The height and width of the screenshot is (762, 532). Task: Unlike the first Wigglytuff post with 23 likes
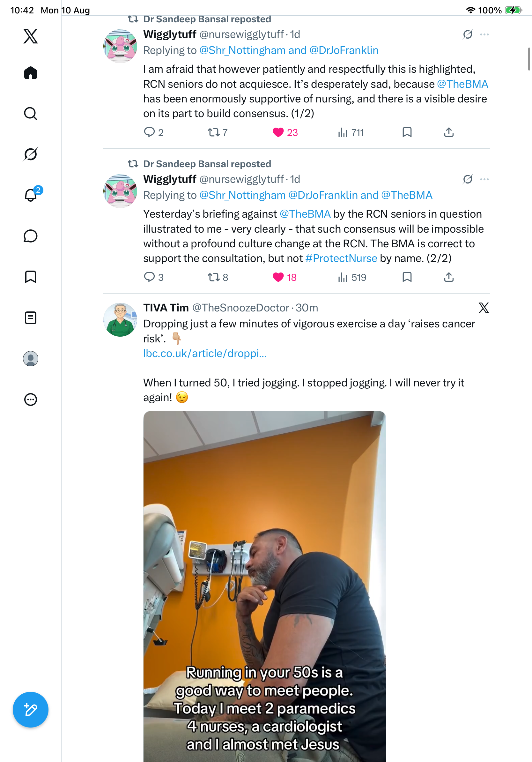285,132
